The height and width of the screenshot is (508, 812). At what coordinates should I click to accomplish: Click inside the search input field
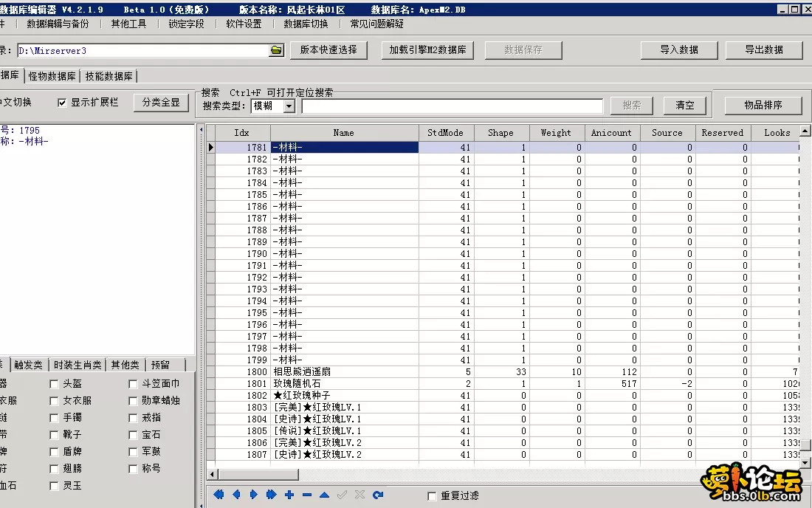pos(450,106)
